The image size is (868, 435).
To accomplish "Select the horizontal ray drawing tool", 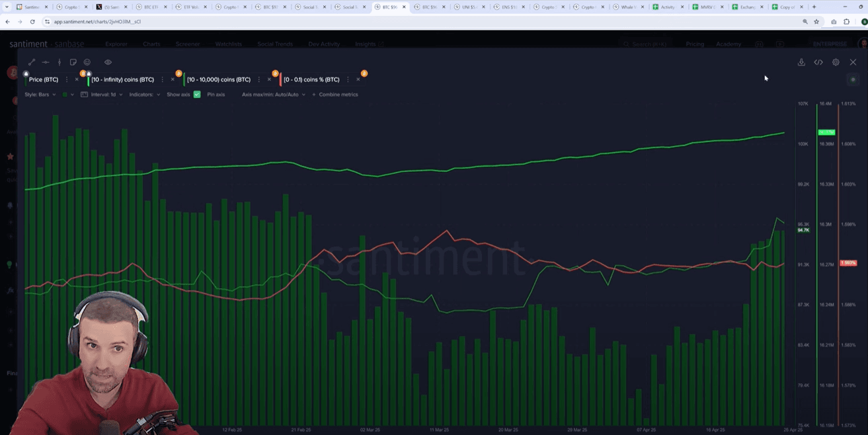I will coord(46,62).
